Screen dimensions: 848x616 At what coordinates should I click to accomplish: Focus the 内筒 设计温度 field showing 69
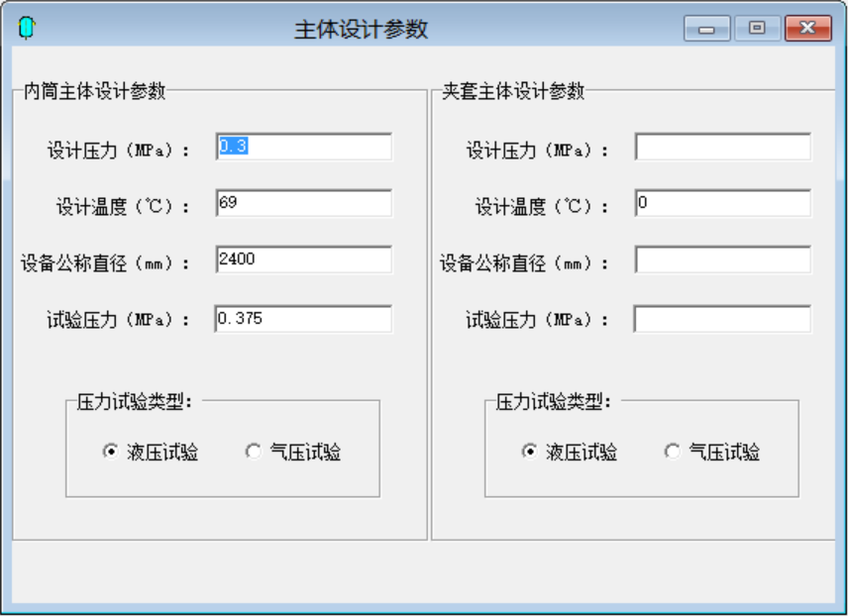tap(303, 204)
